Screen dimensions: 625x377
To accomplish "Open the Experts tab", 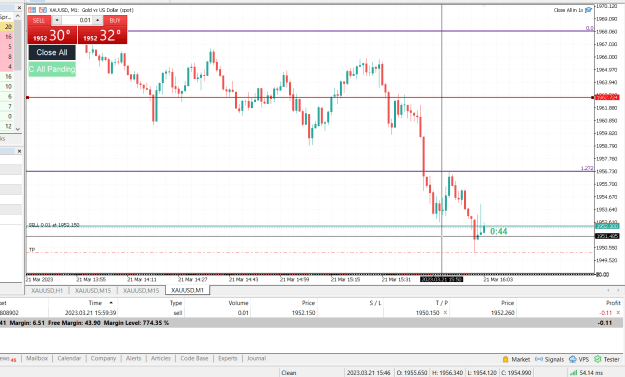I will tap(228, 359).
